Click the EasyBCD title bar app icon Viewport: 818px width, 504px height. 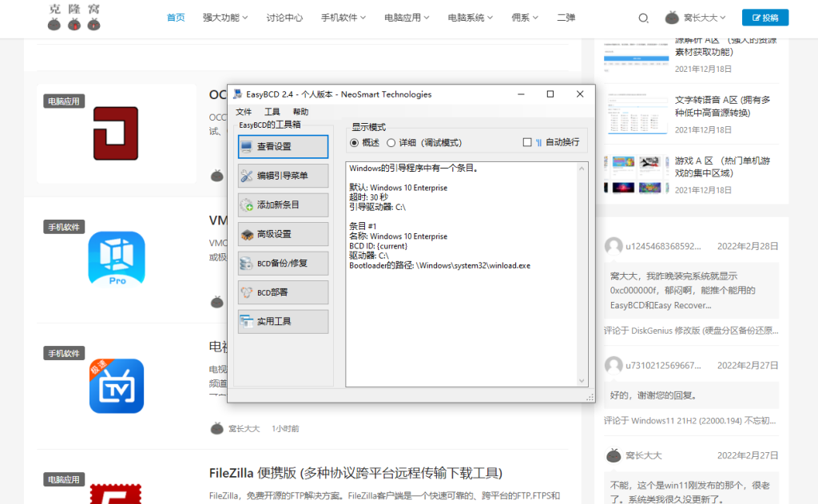[238, 94]
